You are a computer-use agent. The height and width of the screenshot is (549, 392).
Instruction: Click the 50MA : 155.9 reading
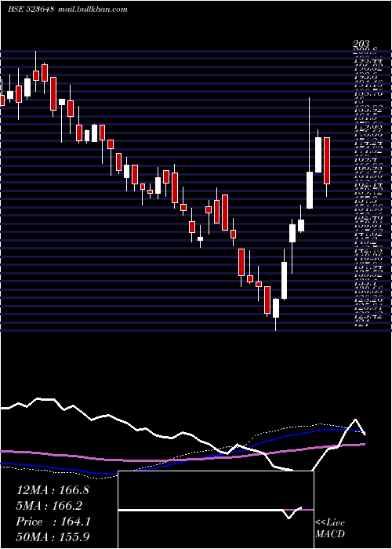53,537
